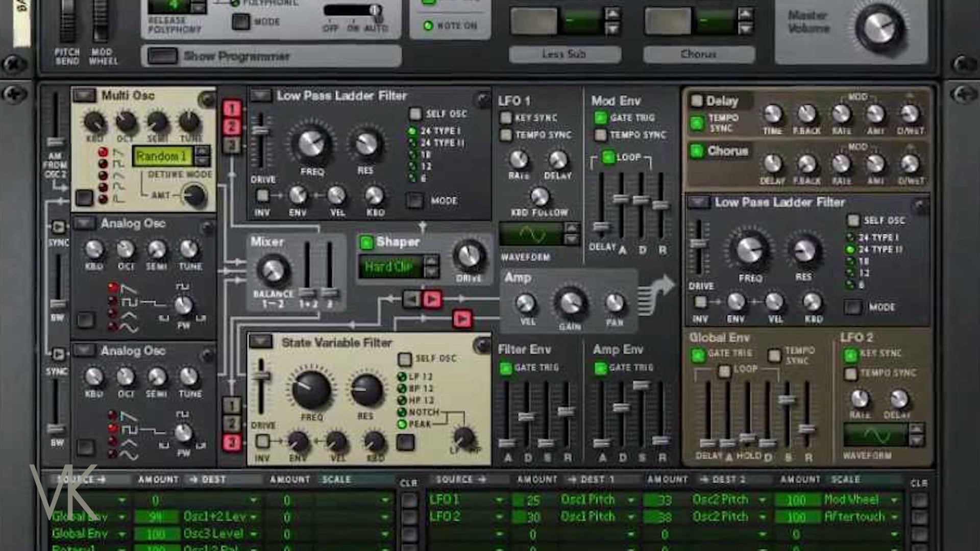Click the collapse icon on Multi Osc header
The height and width of the screenshot is (551, 980).
click(84, 95)
